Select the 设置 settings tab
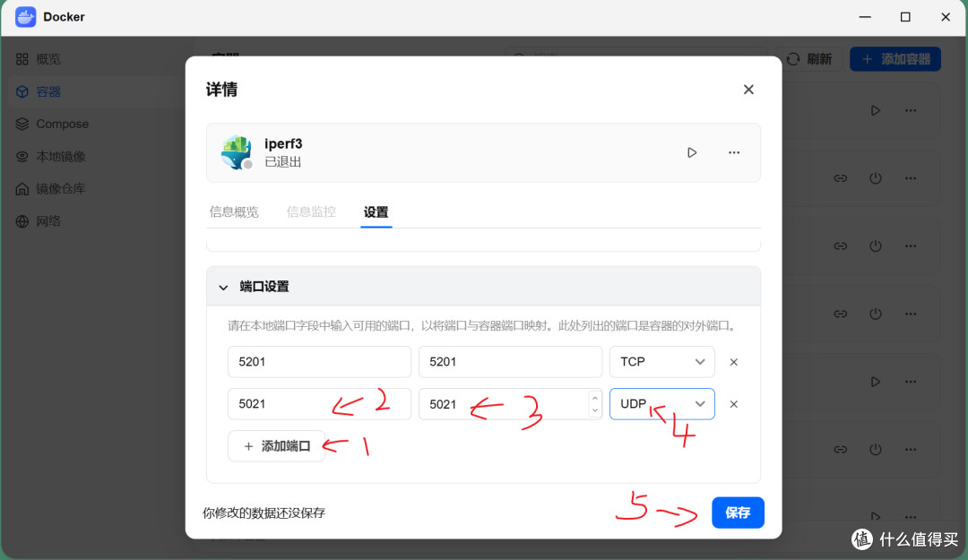This screenshot has width=968, height=560. tap(376, 211)
